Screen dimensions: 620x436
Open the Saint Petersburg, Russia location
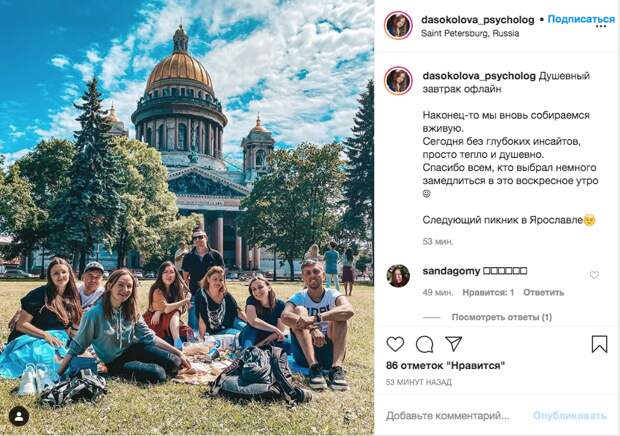[470, 34]
